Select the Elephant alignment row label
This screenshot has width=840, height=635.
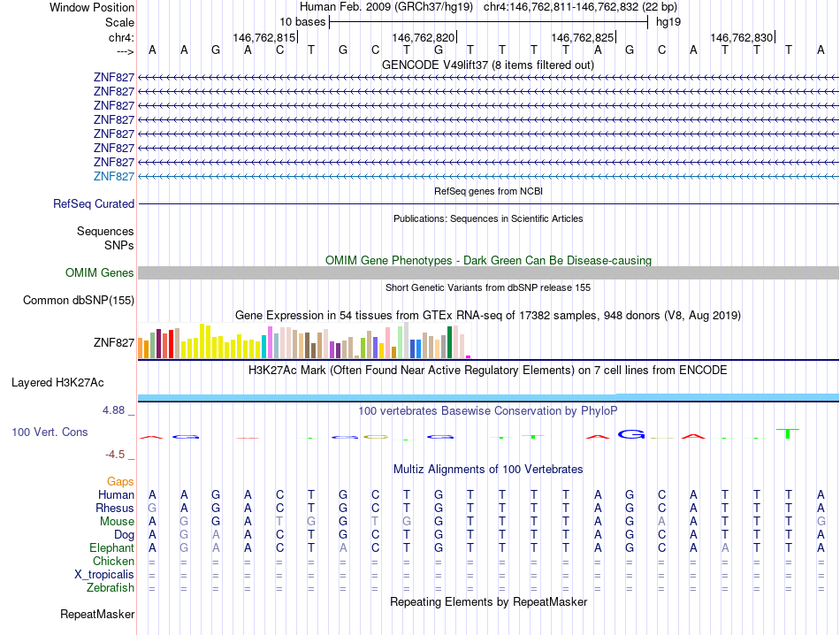coord(112,547)
